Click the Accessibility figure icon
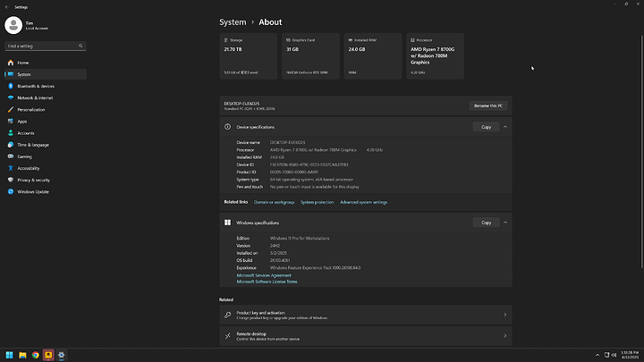Image resolution: width=644 pixels, height=362 pixels. tap(11, 168)
